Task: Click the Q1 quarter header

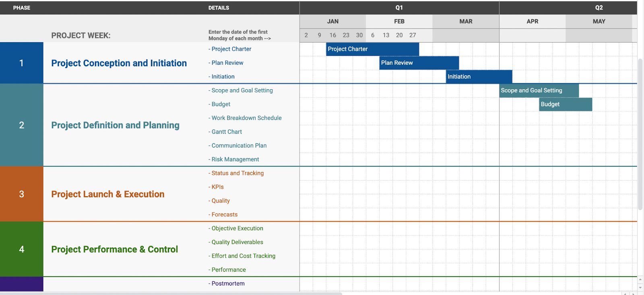Action: 399,8
